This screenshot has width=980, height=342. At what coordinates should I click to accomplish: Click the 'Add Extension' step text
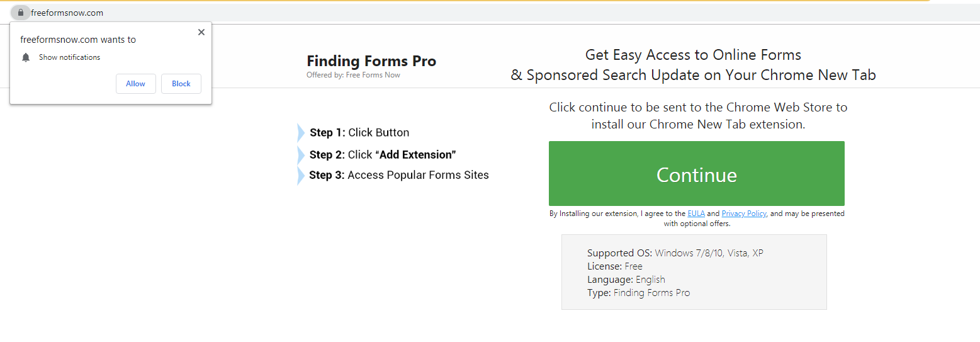point(417,155)
